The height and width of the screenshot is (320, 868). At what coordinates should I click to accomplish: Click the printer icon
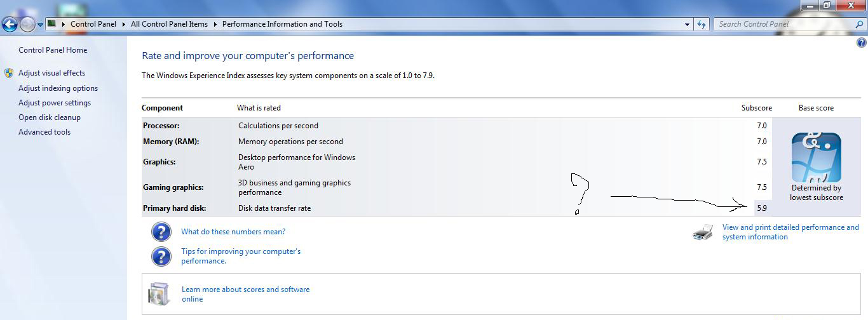pyautogui.click(x=703, y=232)
